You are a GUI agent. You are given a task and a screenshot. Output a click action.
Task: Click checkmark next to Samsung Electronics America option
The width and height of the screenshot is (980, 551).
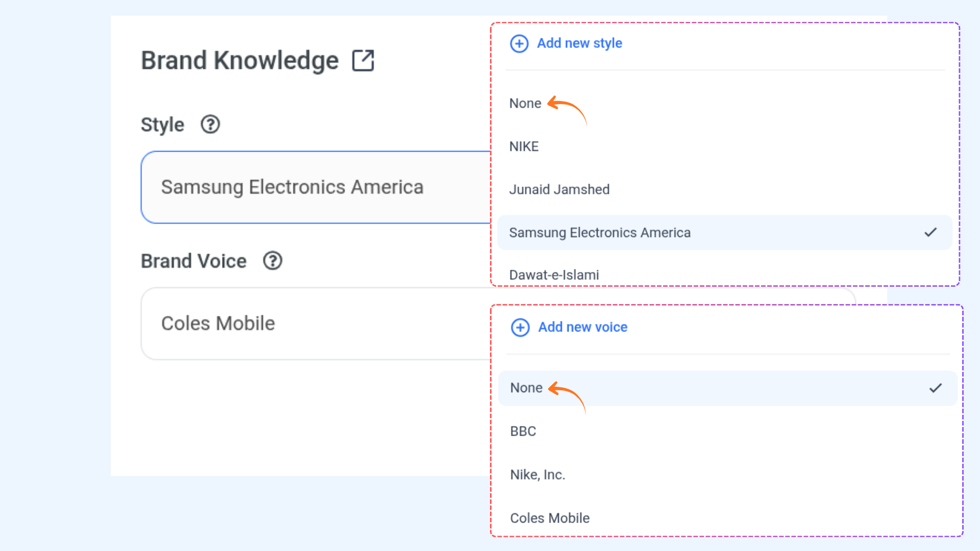930,233
